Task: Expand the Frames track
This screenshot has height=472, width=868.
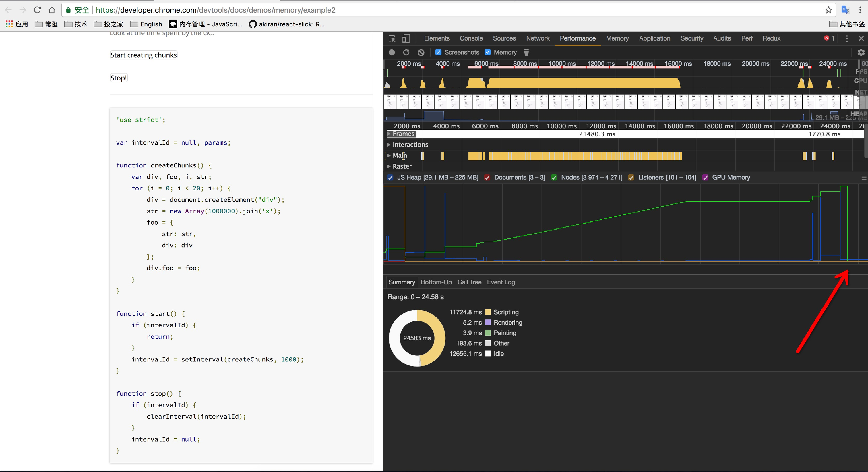Action: tap(389, 134)
